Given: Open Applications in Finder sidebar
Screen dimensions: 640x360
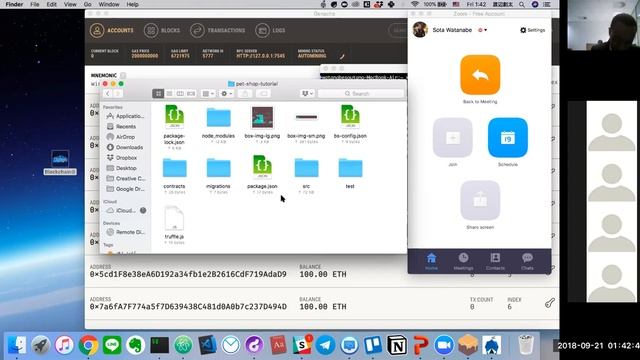Looking at the screenshot, I should tap(125, 116).
